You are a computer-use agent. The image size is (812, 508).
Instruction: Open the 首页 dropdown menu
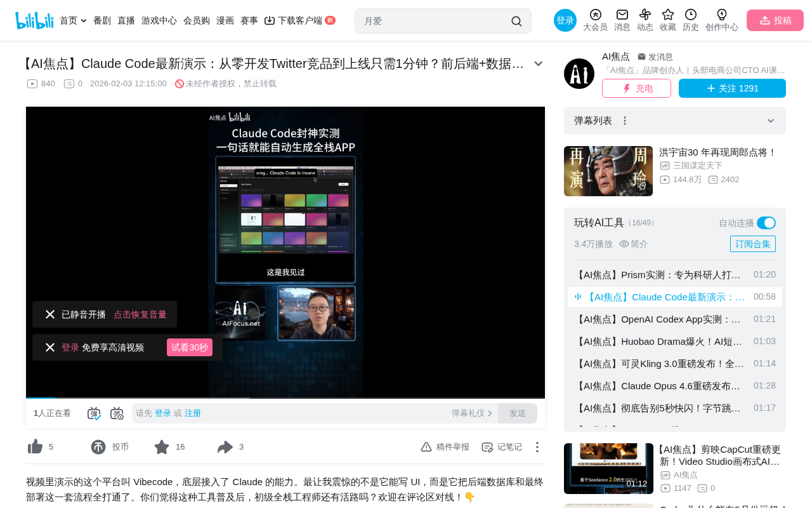(x=73, y=20)
